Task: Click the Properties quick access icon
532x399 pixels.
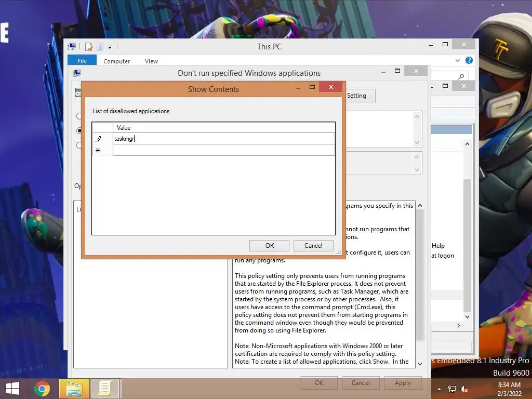Action: 88,46
